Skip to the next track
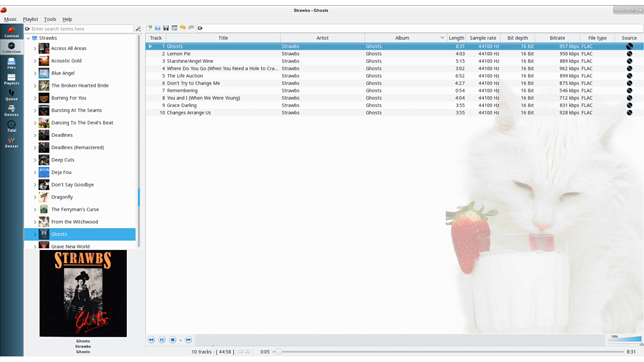Image resolution: width=644 pixels, height=362 pixels. tap(188, 340)
